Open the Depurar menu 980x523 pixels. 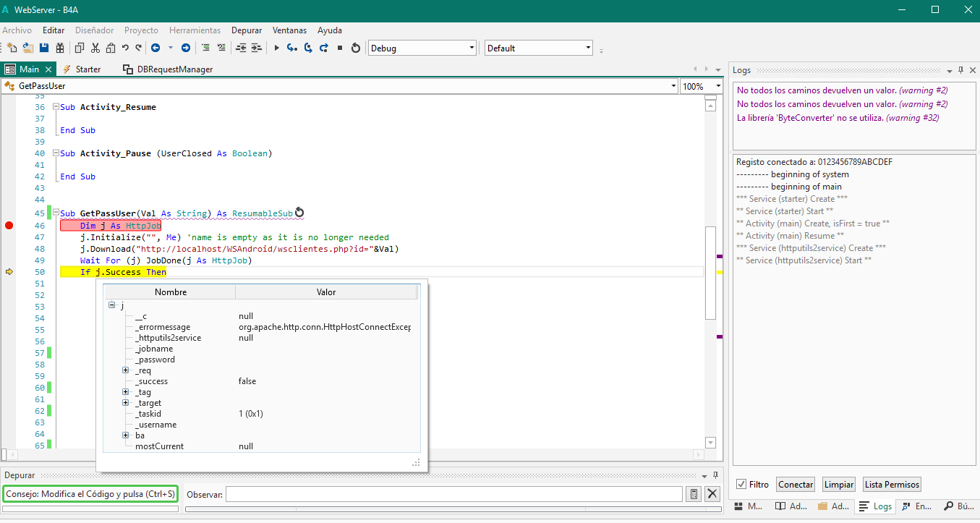tap(247, 30)
